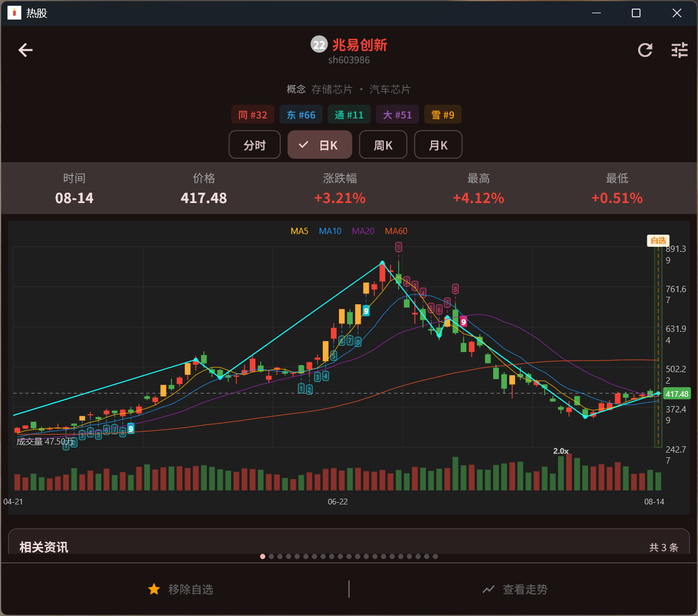This screenshot has height=616, width=698.
Task: Switch to 月K chart view
Action: [x=438, y=144]
